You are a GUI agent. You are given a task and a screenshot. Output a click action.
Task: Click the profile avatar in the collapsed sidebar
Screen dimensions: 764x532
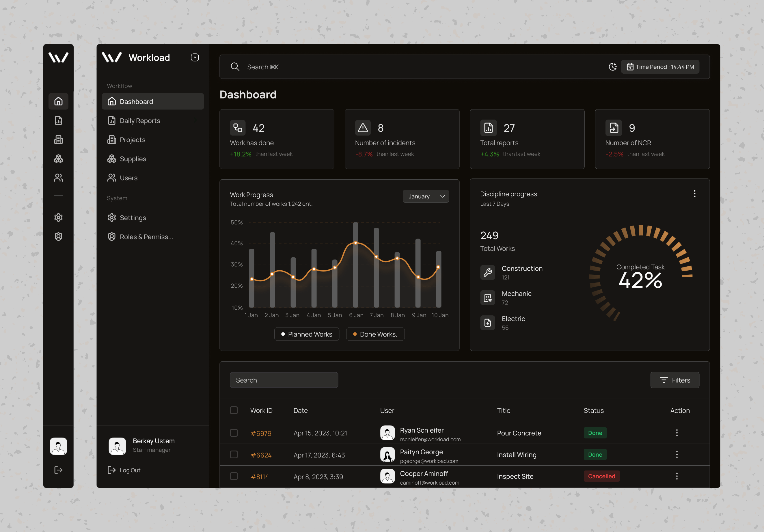(x=58, y=446)
